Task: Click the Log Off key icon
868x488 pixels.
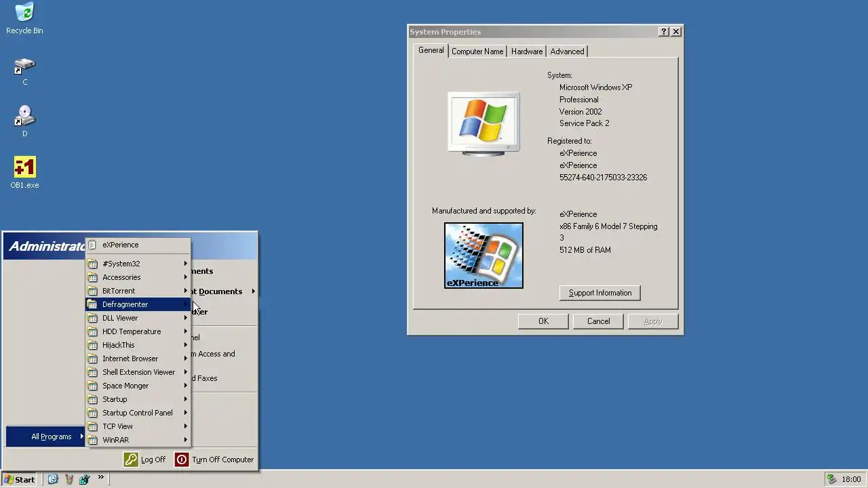Action: [130, 460]
